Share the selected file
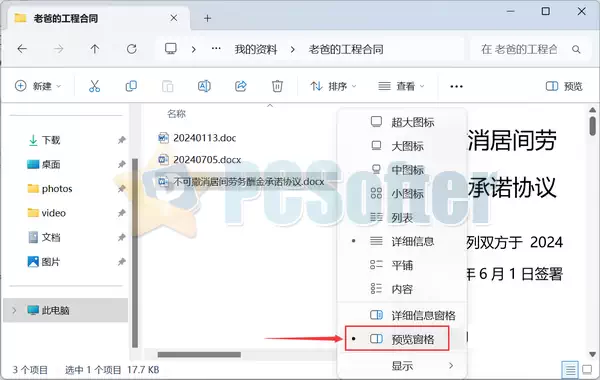This screenshot has height=380, width=600. pos(241,86)
